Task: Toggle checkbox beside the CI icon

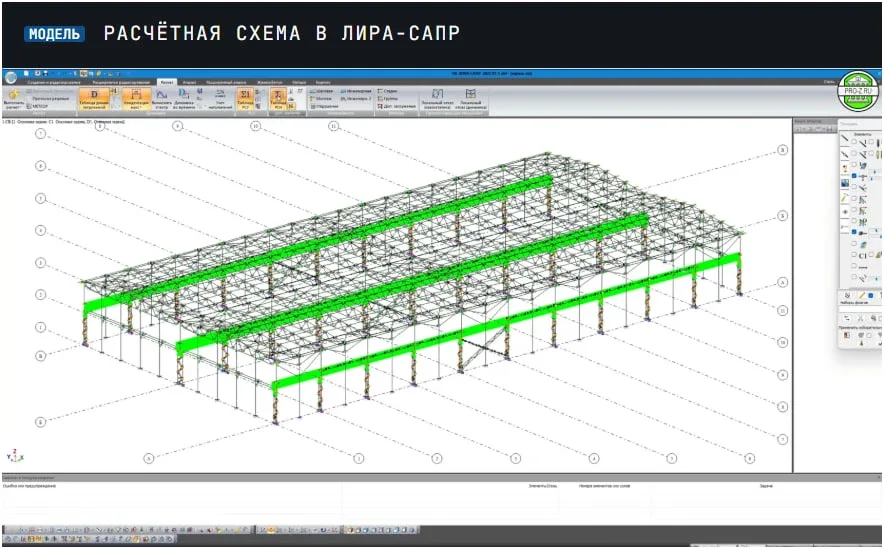Action: pyautogui.click(x=854, y=255)
